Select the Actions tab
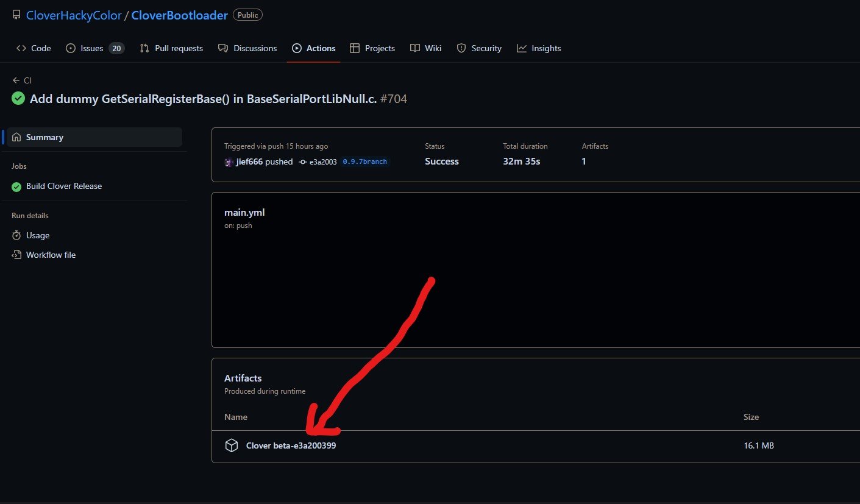This screenshot has width=860, height=504. [314, 48]
